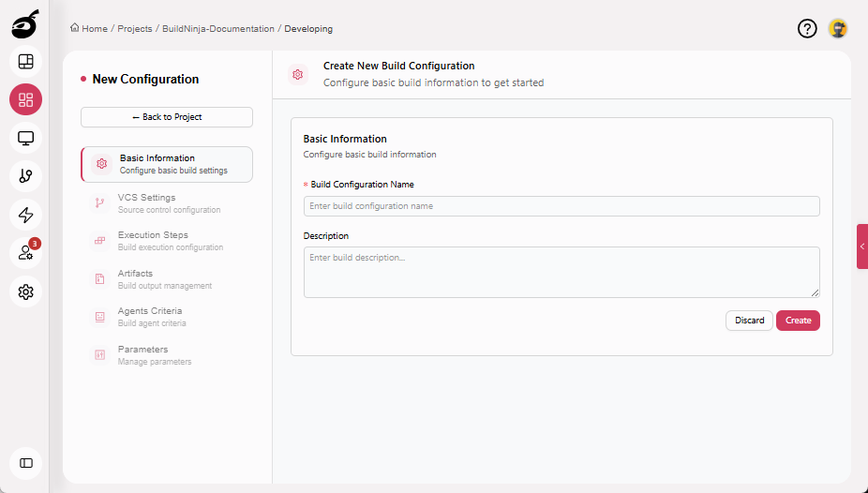Go to Projects breadcrumb link
The height and width of the screenshot is (493, 868).
tap(135, 29)
